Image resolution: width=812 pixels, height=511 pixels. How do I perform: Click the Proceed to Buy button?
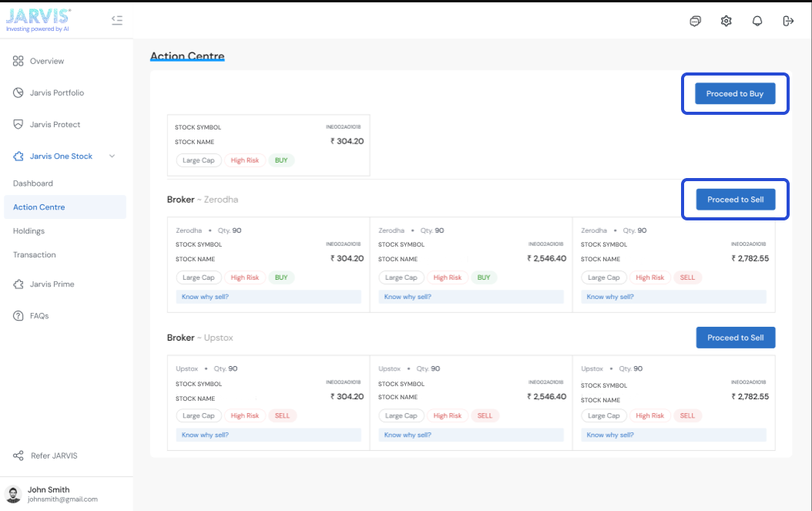tap(735, 94)
